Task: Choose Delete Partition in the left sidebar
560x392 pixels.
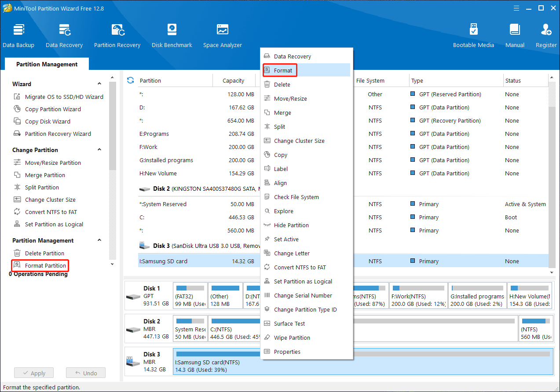Action: (x=39, y=253)
